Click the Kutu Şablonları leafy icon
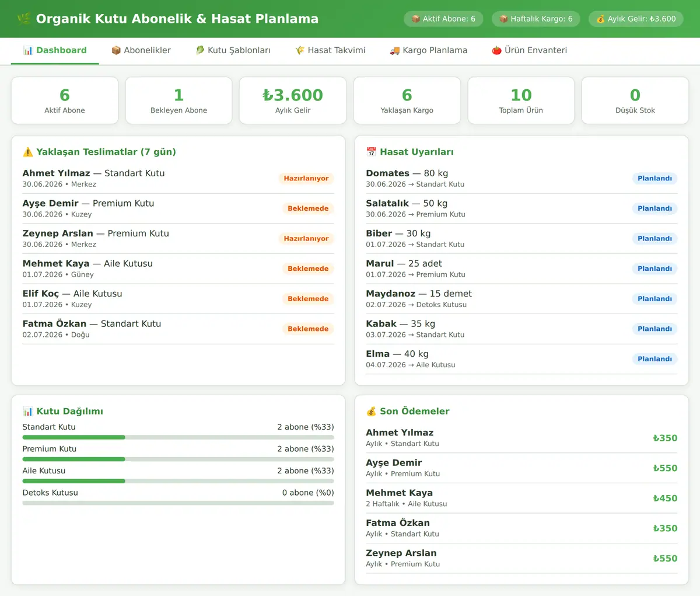This screenshot has width=700, height=596. point(199,50)
